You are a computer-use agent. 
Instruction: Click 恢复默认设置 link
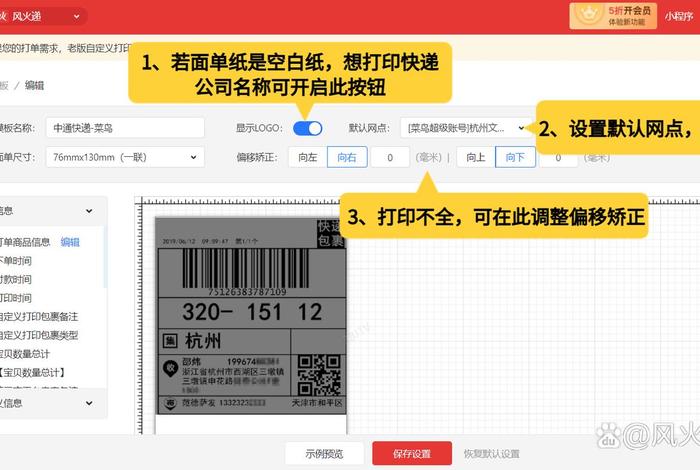(492, 454)
